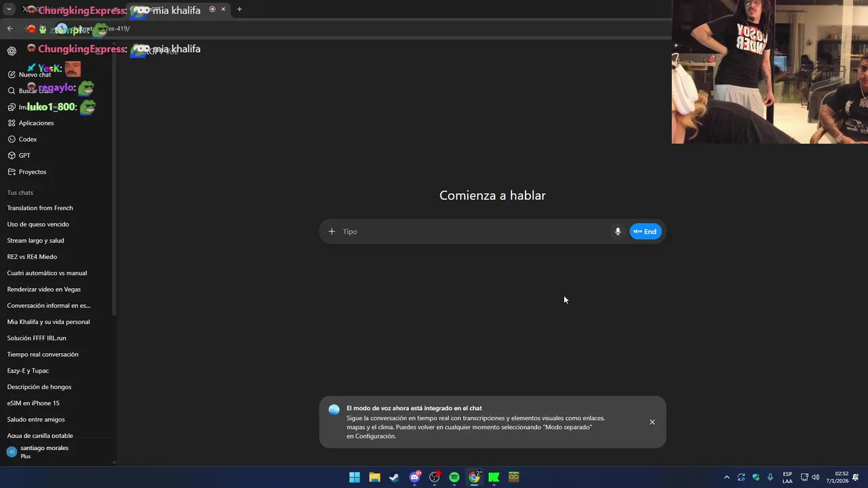
Task: Focus the Tipo message input field
Action: click(475, 232)
